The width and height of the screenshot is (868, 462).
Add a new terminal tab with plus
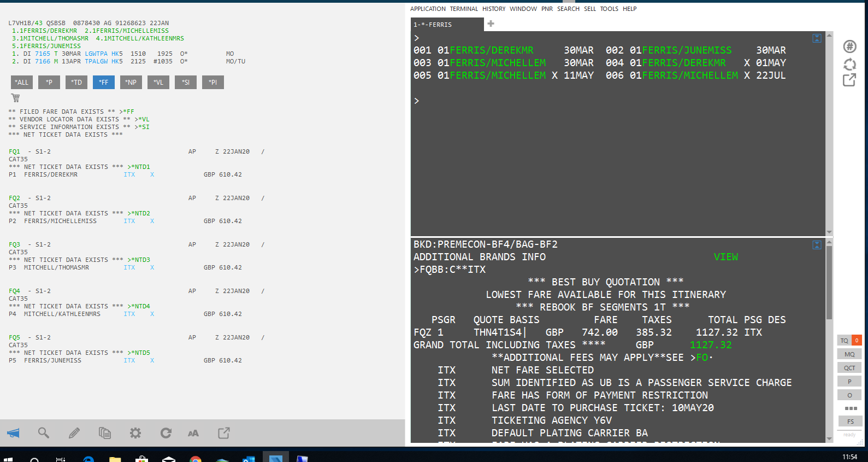(x=491, y=24)
